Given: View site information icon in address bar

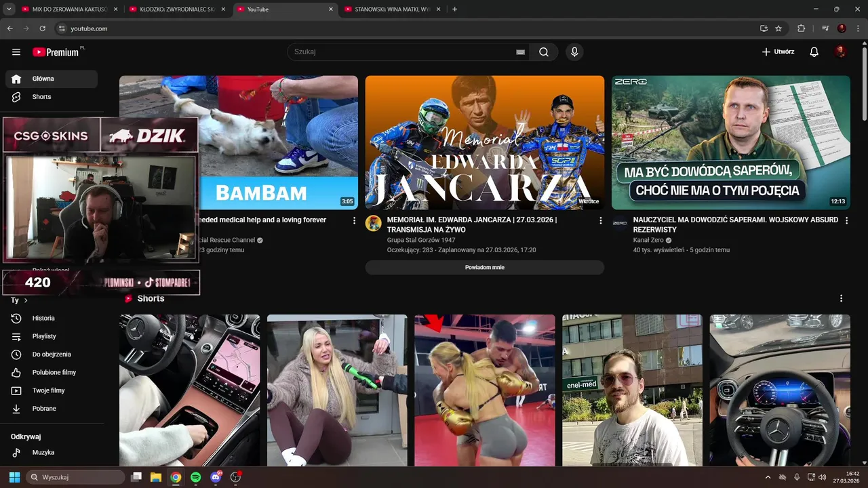Looking at the screenshot, I should point(62,28).
